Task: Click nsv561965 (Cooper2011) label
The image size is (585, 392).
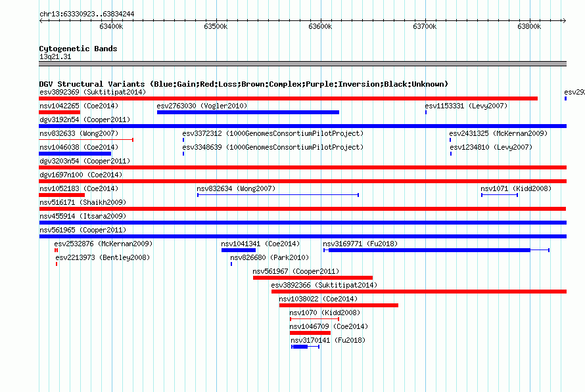Action: (83, 230)
